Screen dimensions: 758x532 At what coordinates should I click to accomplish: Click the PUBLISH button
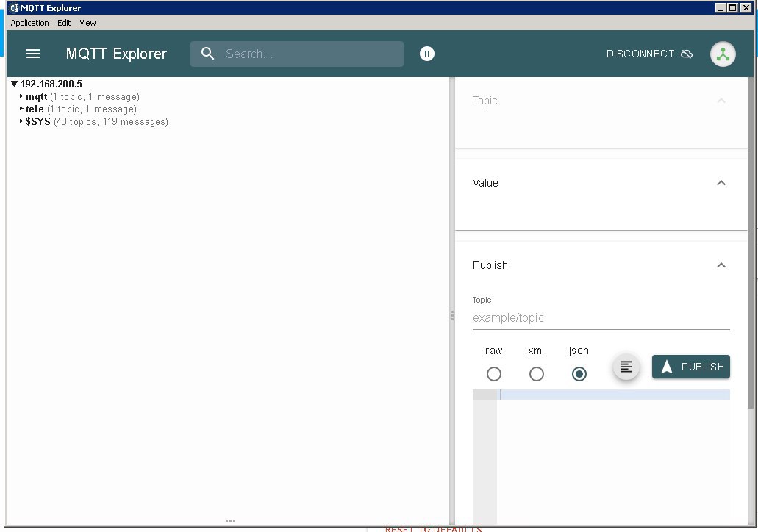[x=691, y=367]
